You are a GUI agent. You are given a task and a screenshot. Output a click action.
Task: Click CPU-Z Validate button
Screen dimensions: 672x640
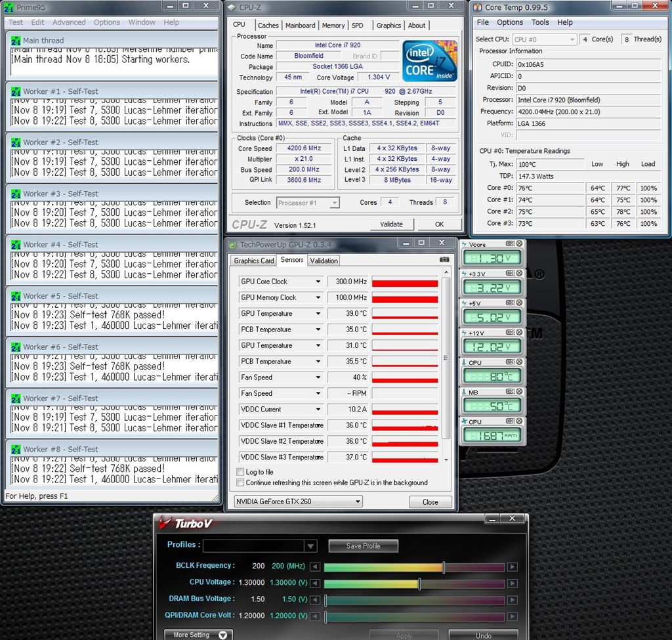391,224
